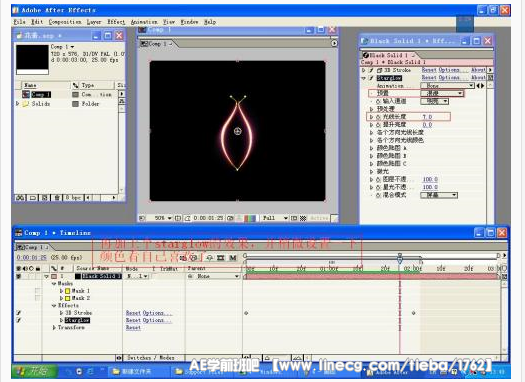Click the region of interest icon
Viewport: 525px width, 382px height.
(294, 218)
